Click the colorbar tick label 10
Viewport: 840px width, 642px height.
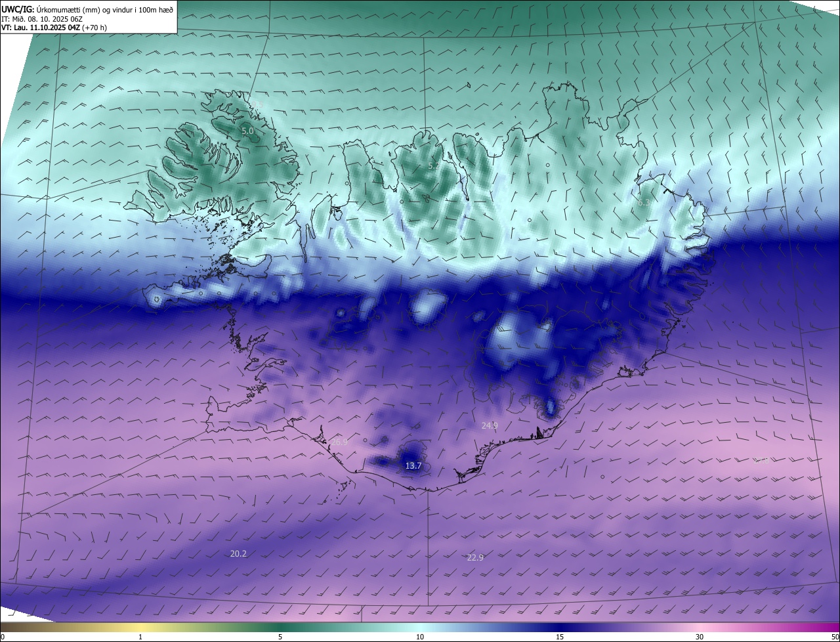pos(420,637)
